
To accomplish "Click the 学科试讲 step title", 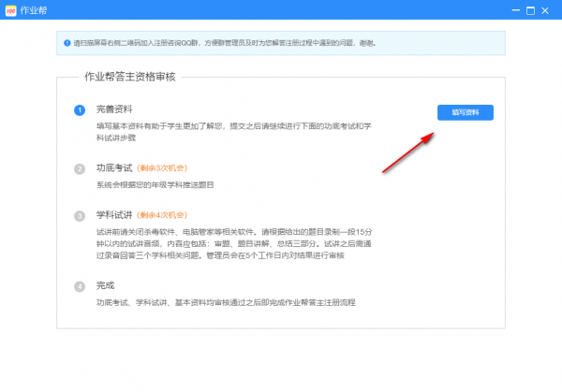I will 114,215.
